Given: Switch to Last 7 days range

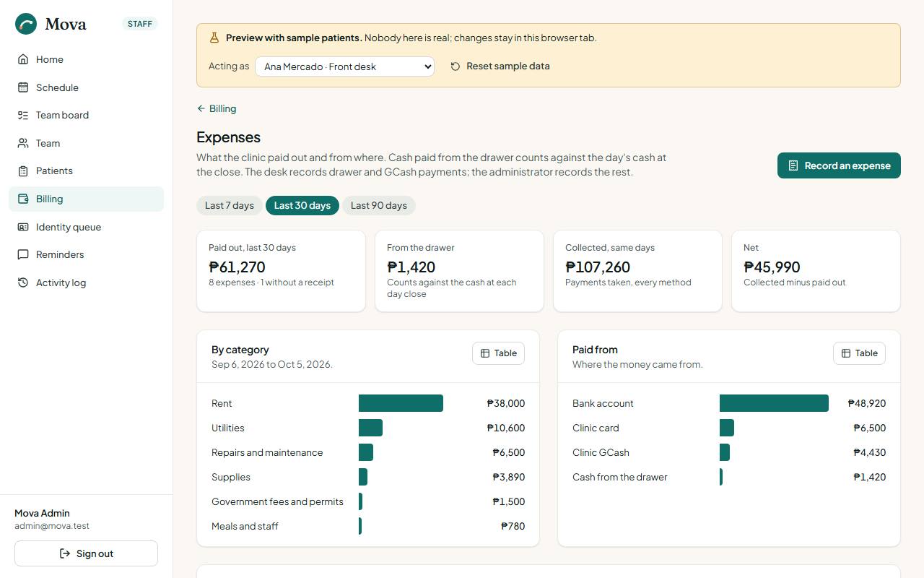Looking at the screenshot, I should click(x=230, y=205).
